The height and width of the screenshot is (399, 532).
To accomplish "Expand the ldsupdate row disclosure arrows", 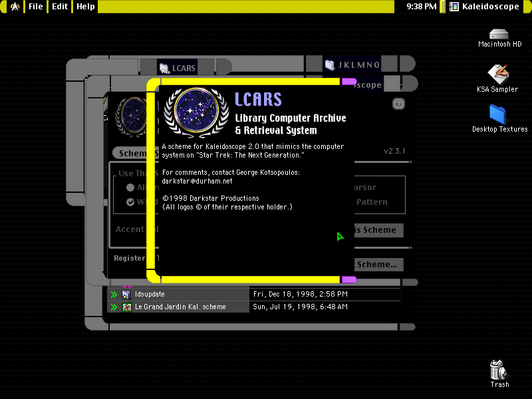I will pyautogui.click(x=114, y=295).
